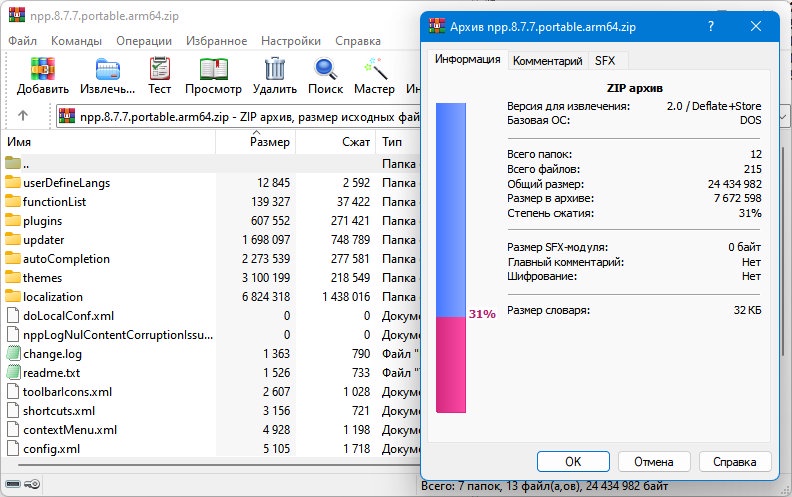Open the Справка menu
The width and height of the screenshot is (792, 497).
358,41
